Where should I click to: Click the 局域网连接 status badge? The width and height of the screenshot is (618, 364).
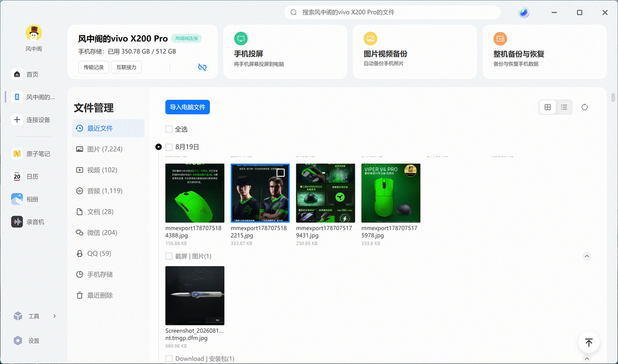pyautogui.click(x=187, y=38)
